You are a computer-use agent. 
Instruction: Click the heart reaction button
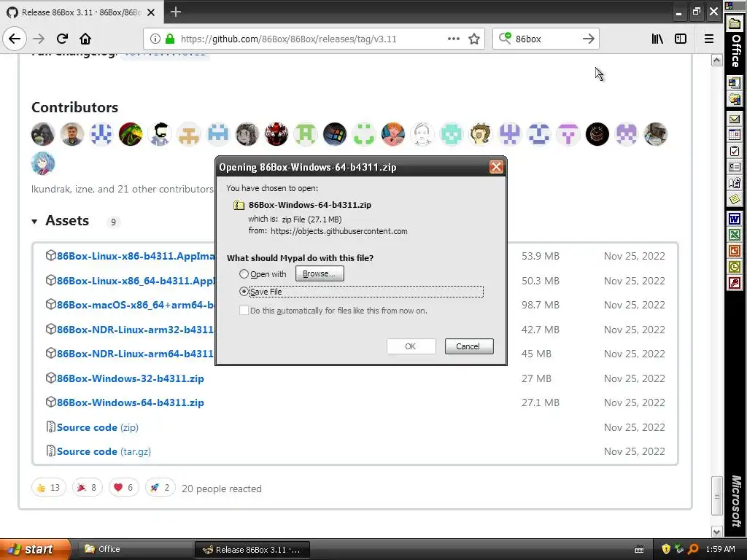[x=123, y=488]
